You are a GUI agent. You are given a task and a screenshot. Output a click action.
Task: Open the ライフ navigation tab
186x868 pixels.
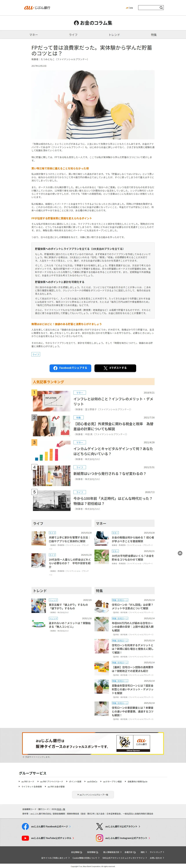(x=73, y=35)
